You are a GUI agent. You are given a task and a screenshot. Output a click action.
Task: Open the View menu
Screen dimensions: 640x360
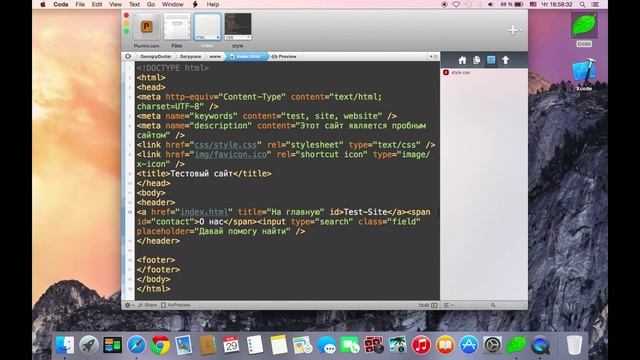click(116, 4)
